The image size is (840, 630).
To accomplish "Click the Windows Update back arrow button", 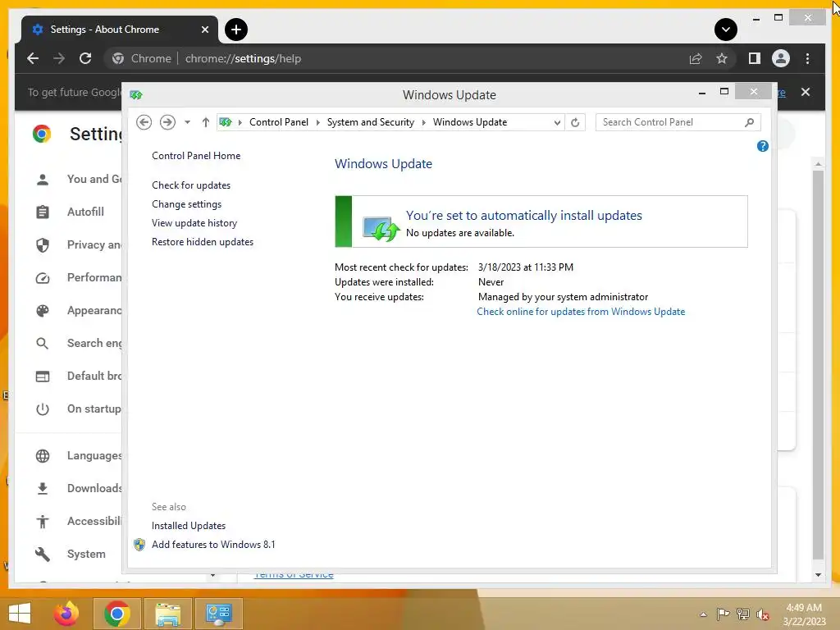I will [144, 122].
